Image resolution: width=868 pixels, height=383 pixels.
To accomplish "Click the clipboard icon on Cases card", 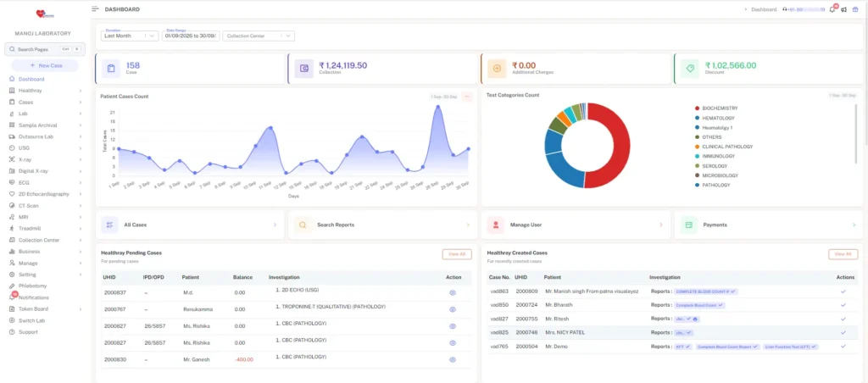I will click(x=111, y=69).
